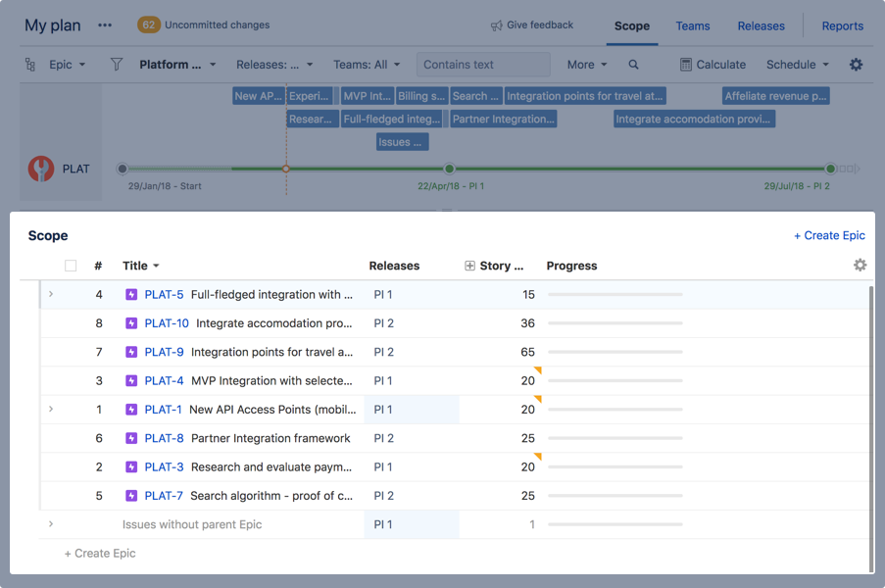
Task: Open the Platform project filter dropdown
Action: pyautogui.click(x=177, y=65)
